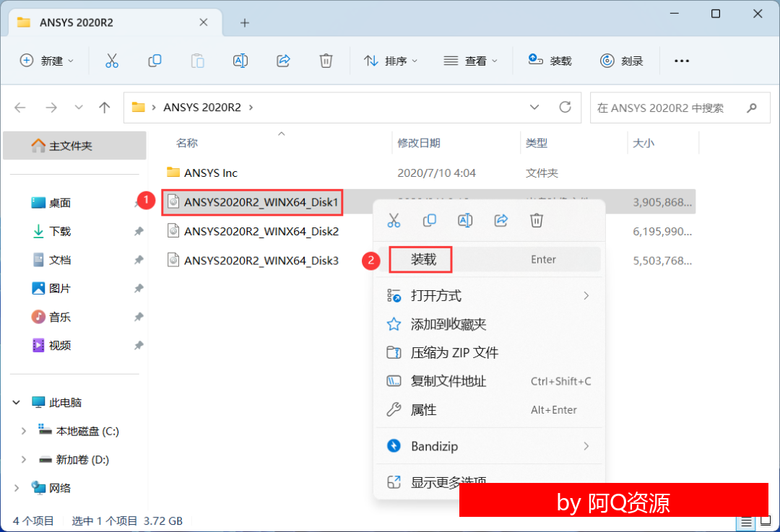Choose 压缩为 ZIP 文件 option
This screenshot has height=532, width=780.
click(489, 353)
